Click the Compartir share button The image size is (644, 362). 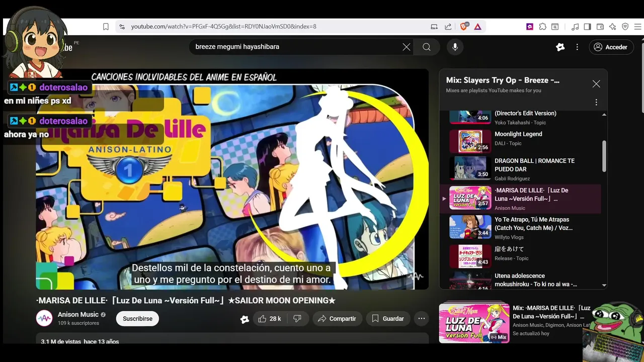tap(337, 319)
